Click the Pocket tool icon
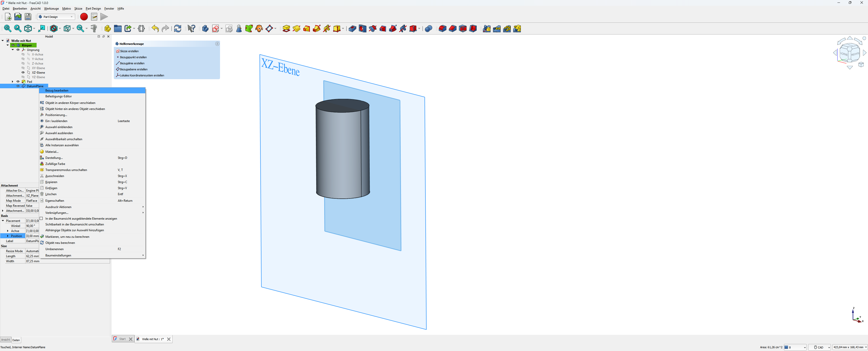 [352, 29]
